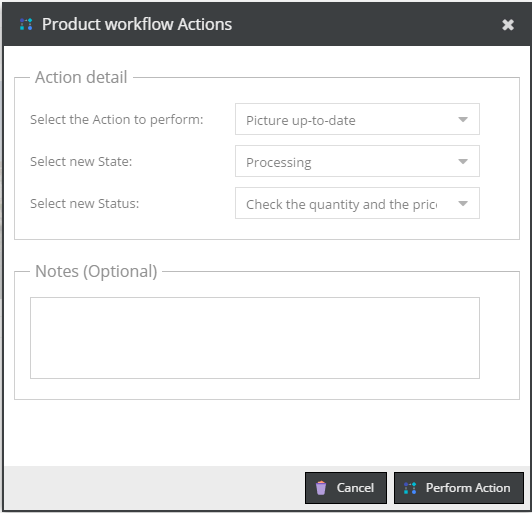
Task: Click the 'Select new State' label
Action: click(81, 162)
